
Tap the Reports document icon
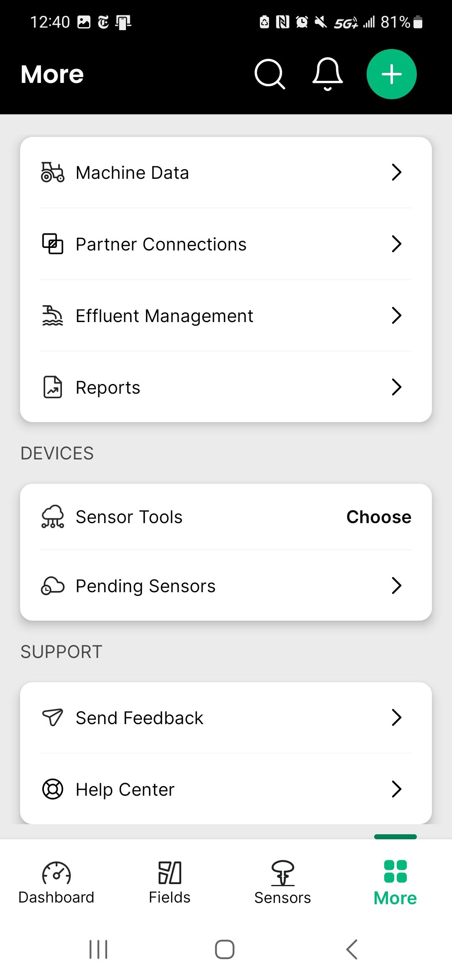tap(53, 387)
